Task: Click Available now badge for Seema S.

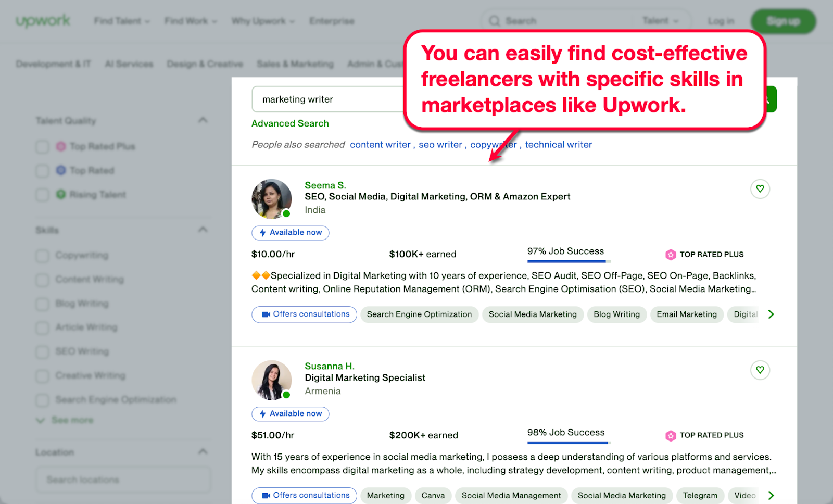Action: coord(291,232)
